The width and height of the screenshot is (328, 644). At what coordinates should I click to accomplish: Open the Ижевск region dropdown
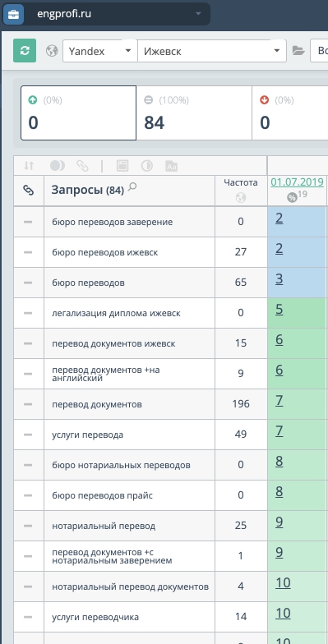coord(212,51)
